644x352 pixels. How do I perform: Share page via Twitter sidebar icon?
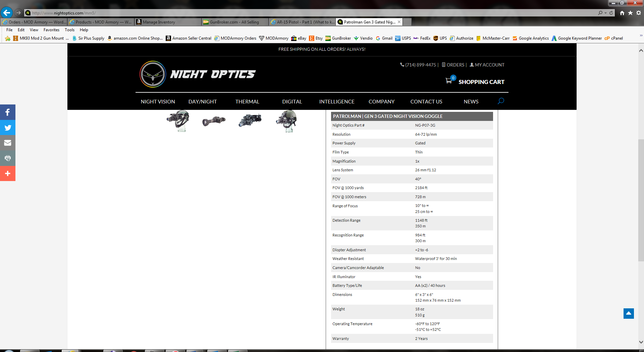8,128
